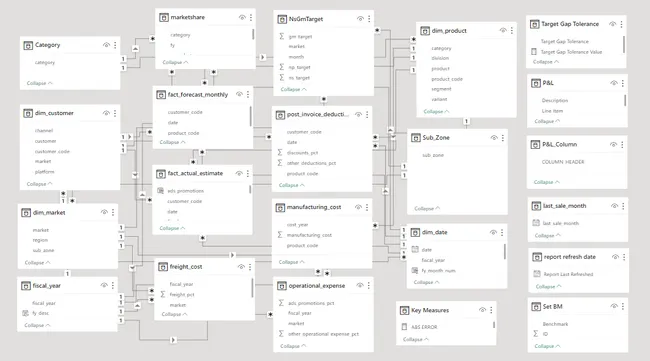
Task: Toggle visibility of NsGmTarget table
Action: pos(360,19)
